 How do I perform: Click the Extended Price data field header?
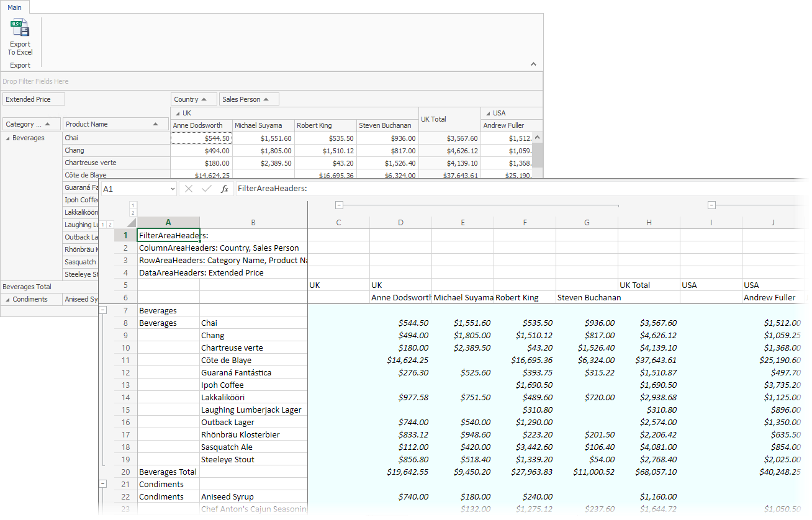[34, 99]
